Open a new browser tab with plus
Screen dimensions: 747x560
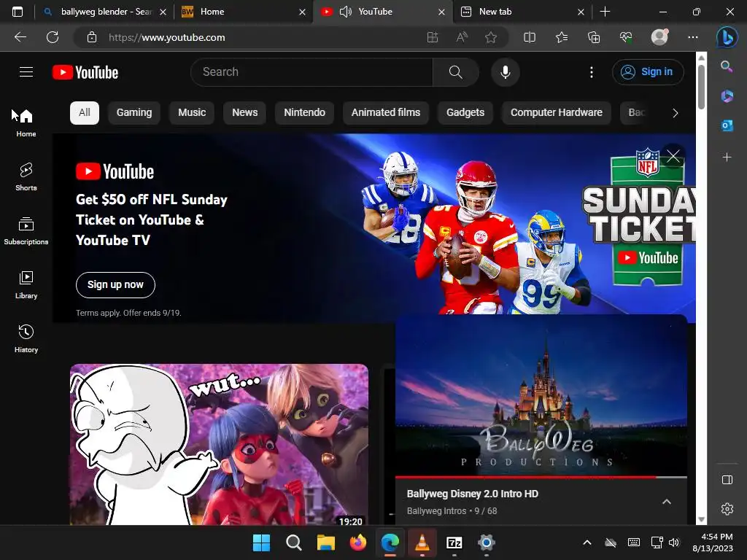tap(605, 12)
